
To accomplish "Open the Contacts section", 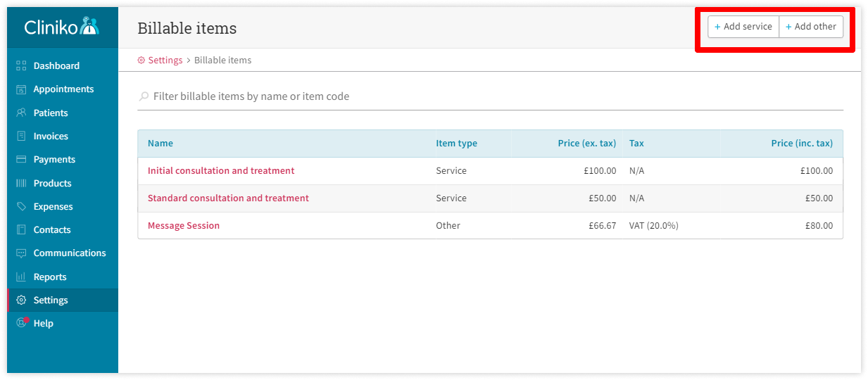I will (52, 229).
